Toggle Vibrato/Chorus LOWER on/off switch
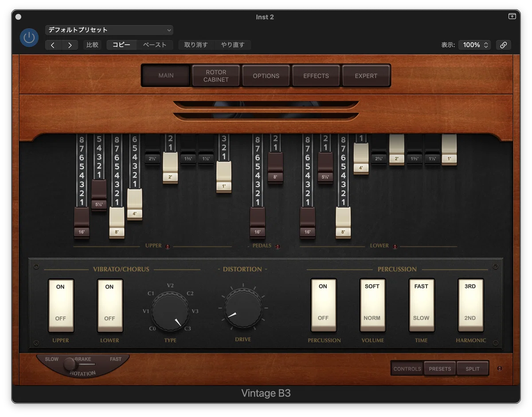Screen dimensions: 532x417 (110, 305)
